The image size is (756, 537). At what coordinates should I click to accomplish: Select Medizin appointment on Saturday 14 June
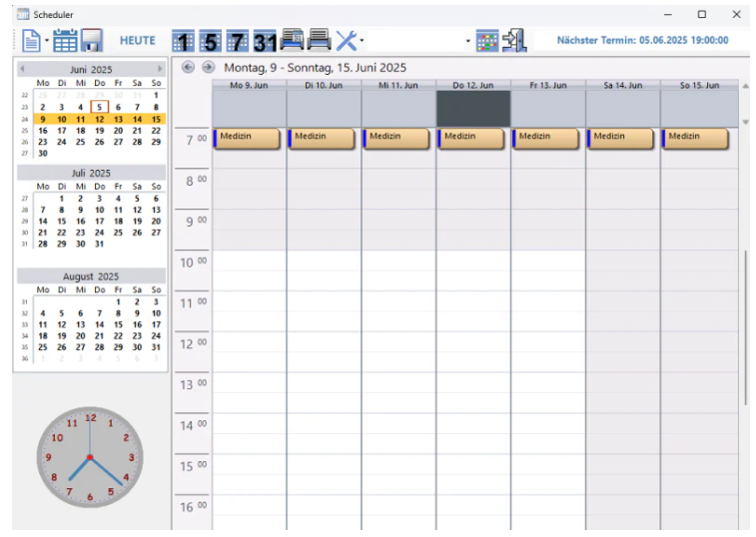click(620, 139)
